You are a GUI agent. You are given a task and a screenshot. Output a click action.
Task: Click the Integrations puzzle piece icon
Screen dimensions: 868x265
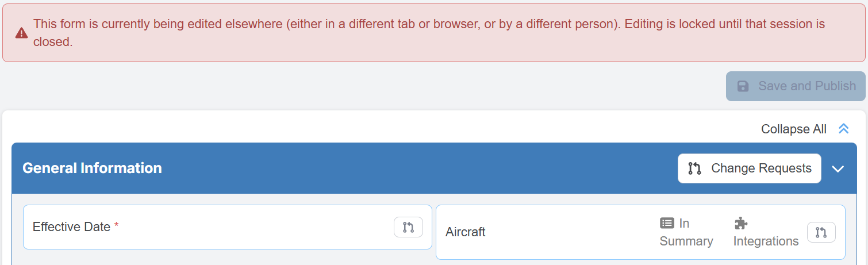pos(741,223)
